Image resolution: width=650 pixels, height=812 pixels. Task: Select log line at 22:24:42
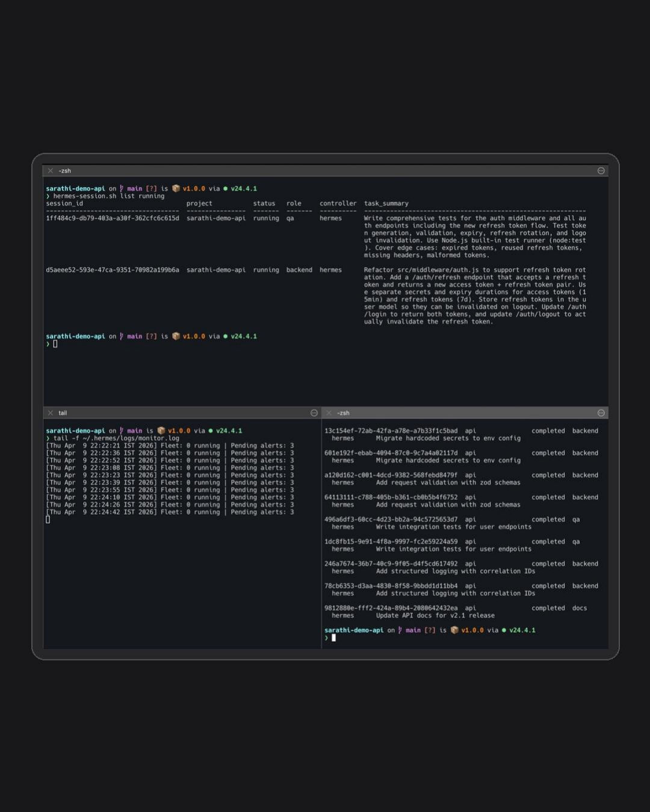pyautogui.click(x=170, y=512)
